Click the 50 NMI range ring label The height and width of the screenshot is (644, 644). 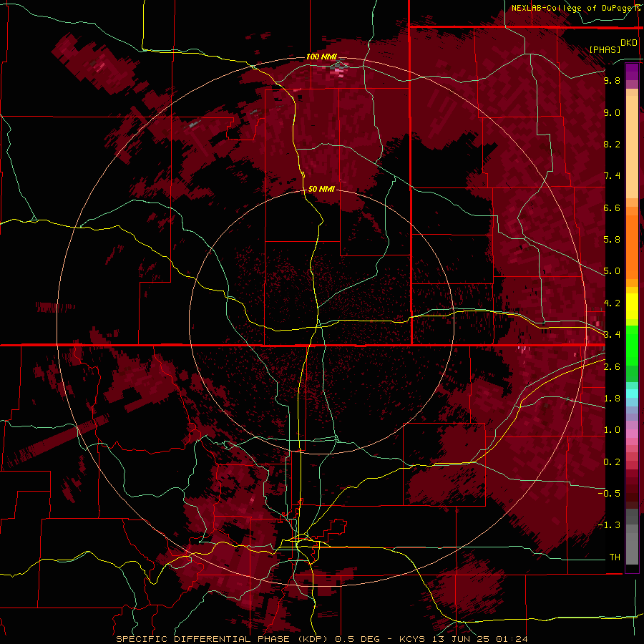[321, 189]
